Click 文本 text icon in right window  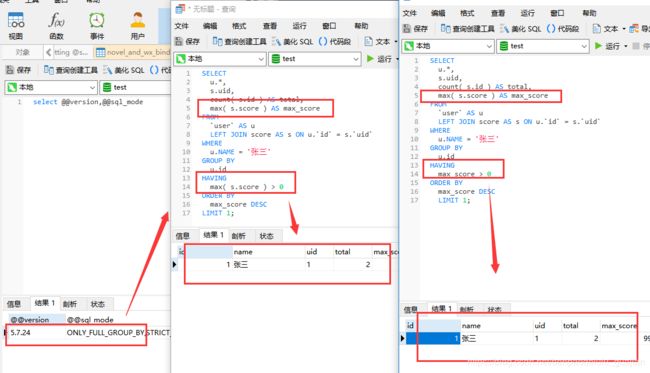click(605, 29)
